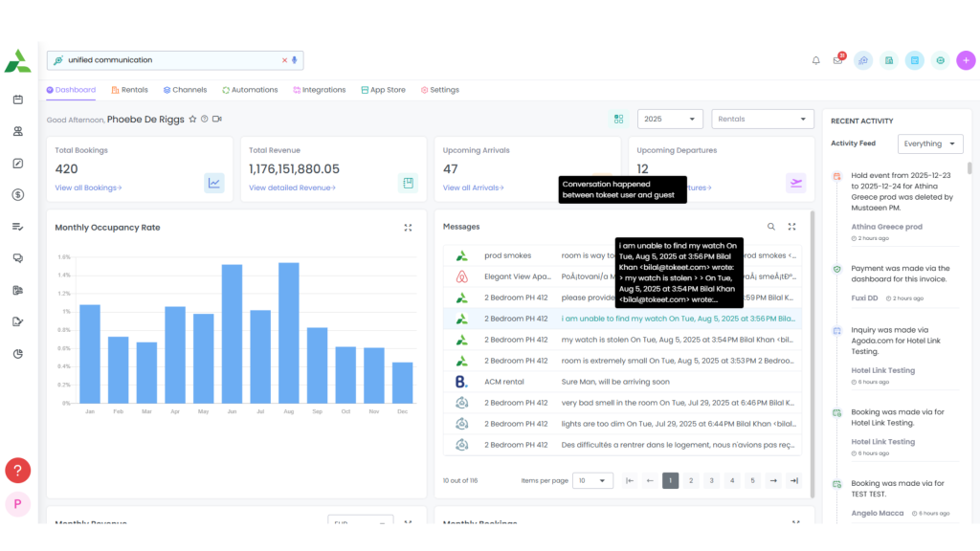Open the dollar sign finances icon
980x551 pixels.
[17, 195]
